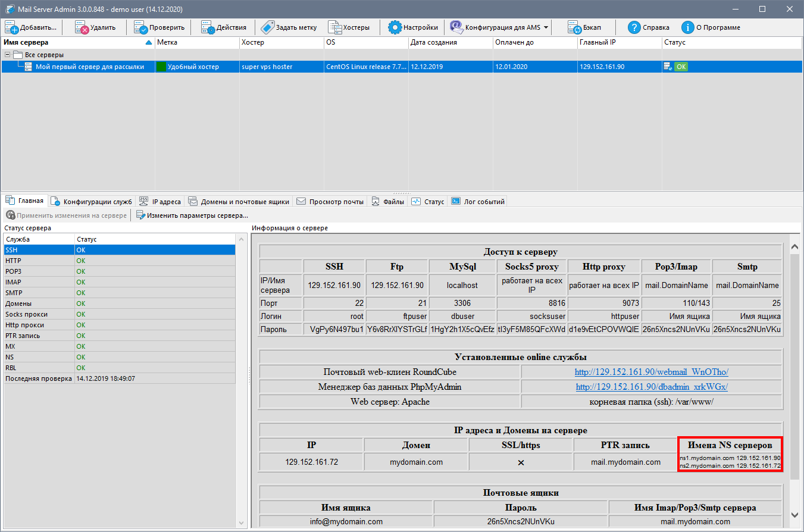Viewport: 804px width, 532px height.
Task: Select the POP3 service row
Action: coord(120,271)
